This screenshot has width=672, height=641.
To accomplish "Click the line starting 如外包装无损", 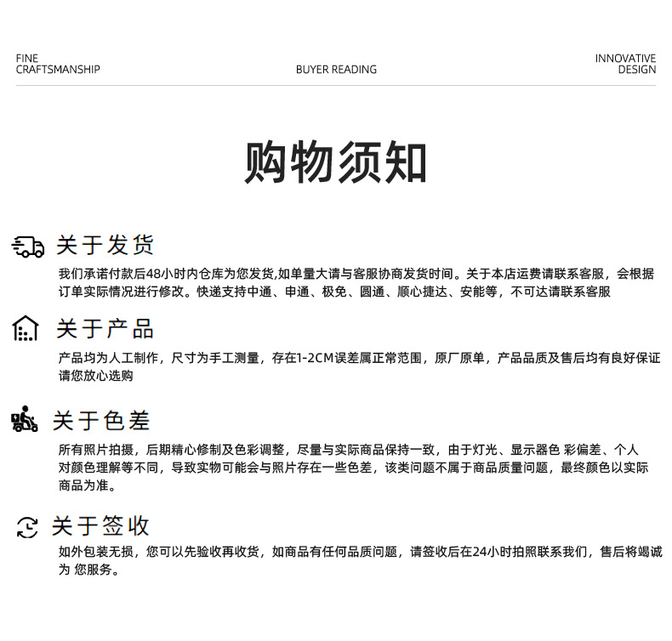I will [361, 552].
